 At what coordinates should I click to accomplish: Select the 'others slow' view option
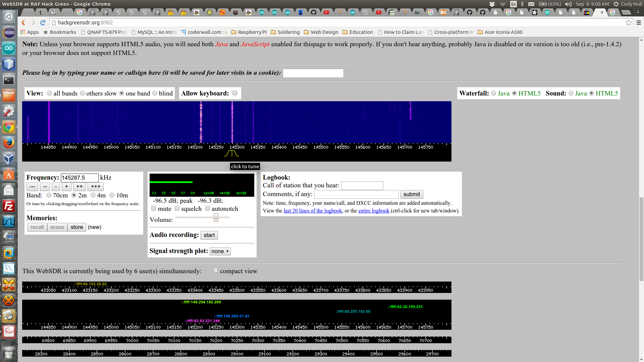(x=83, y=93)
